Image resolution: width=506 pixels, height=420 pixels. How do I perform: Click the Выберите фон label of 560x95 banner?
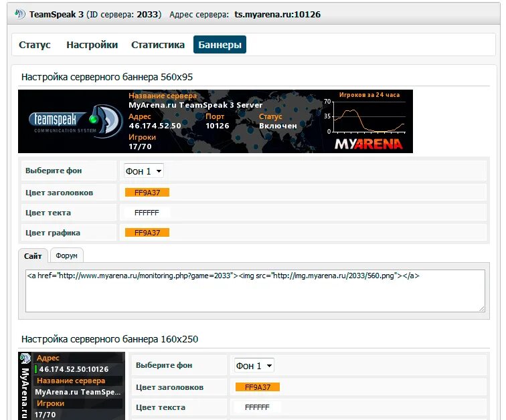pyautogui.click(x=54, y=171)
